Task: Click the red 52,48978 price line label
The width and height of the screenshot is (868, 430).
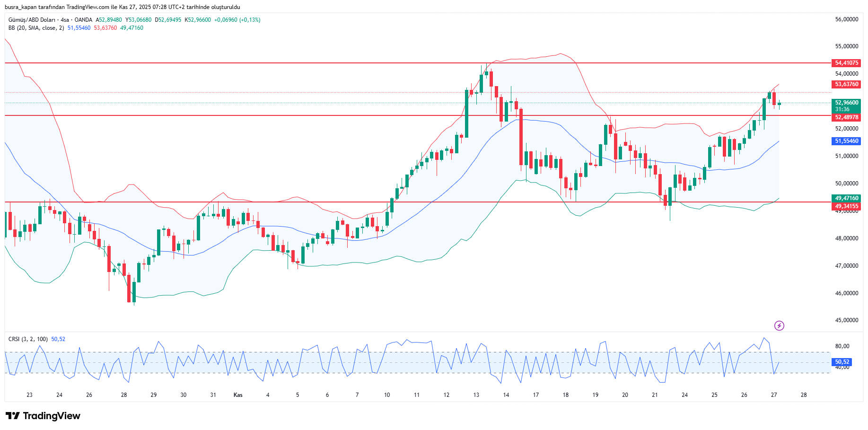Action: pos(846,117)
